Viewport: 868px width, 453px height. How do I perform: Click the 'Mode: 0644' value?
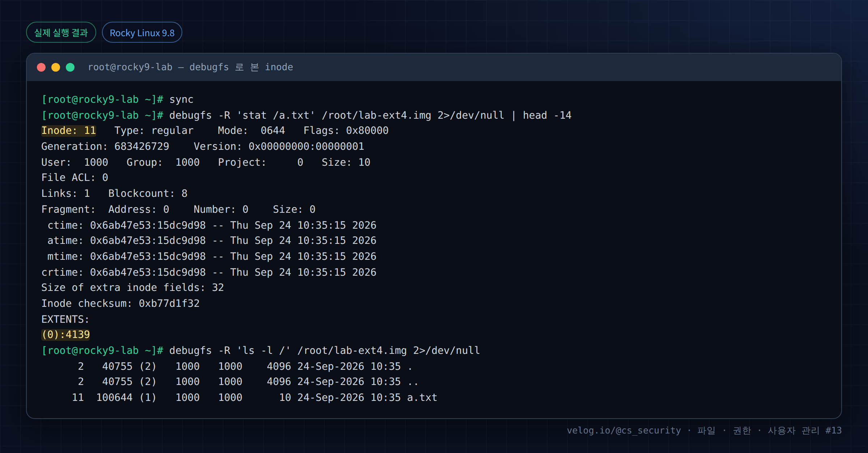pos(251,131)
